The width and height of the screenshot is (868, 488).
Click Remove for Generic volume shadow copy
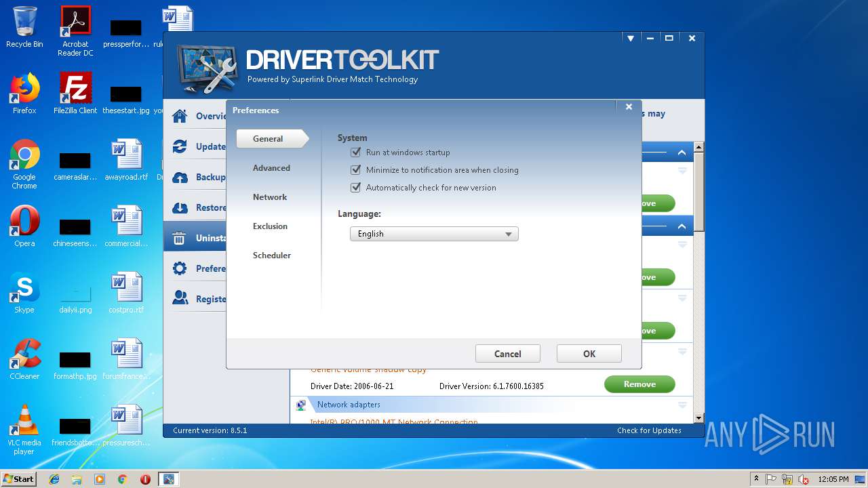(639, 384)
